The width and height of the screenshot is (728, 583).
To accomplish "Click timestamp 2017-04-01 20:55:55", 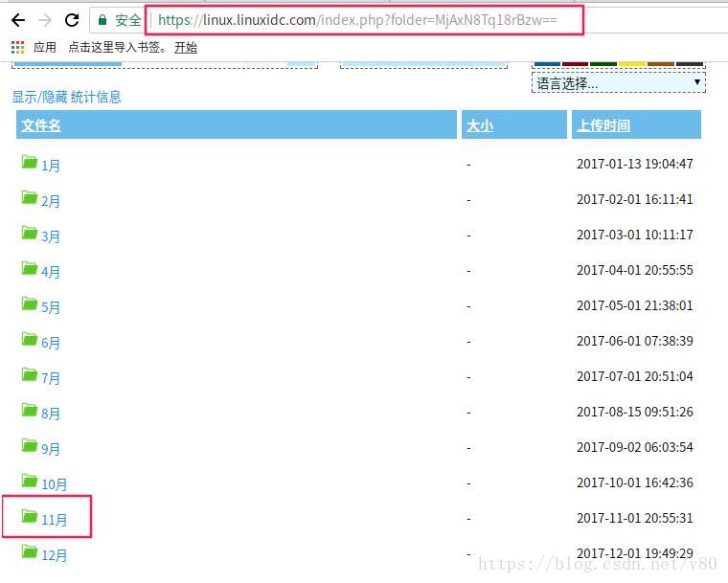I will (x=635, y=270).
